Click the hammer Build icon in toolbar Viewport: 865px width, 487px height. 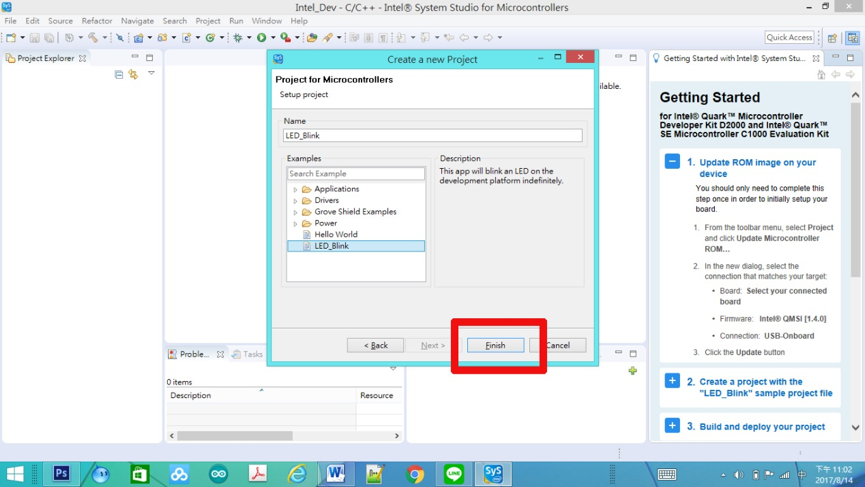[x=93, y=38]
